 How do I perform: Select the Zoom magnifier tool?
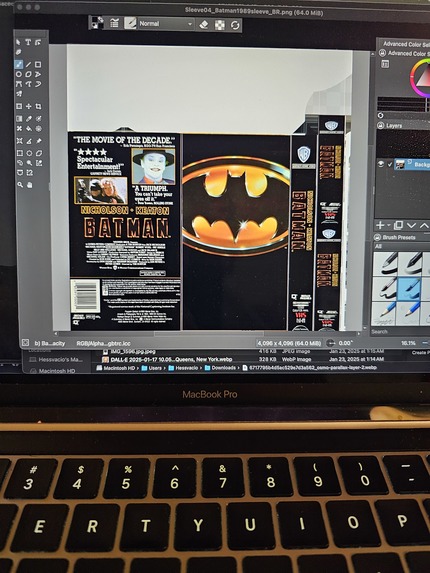[20, 185]
